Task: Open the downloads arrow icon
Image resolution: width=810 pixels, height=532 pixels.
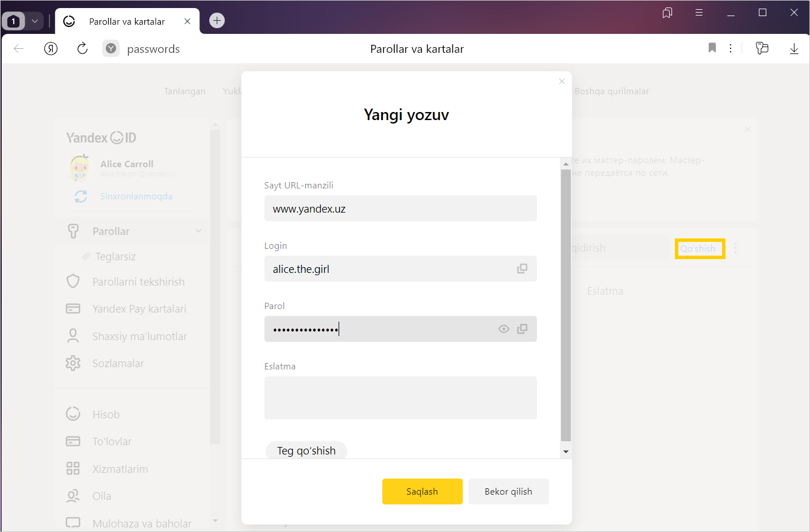Action: 793,49
